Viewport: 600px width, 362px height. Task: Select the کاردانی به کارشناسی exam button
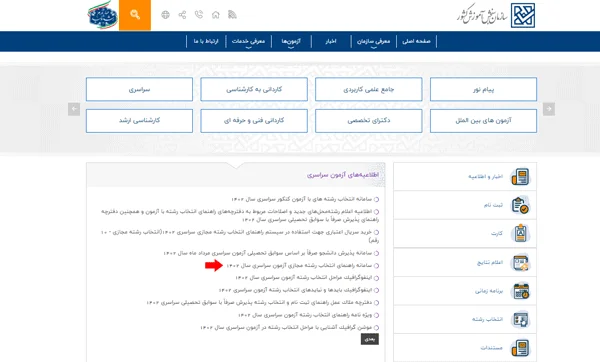point(254,89)
